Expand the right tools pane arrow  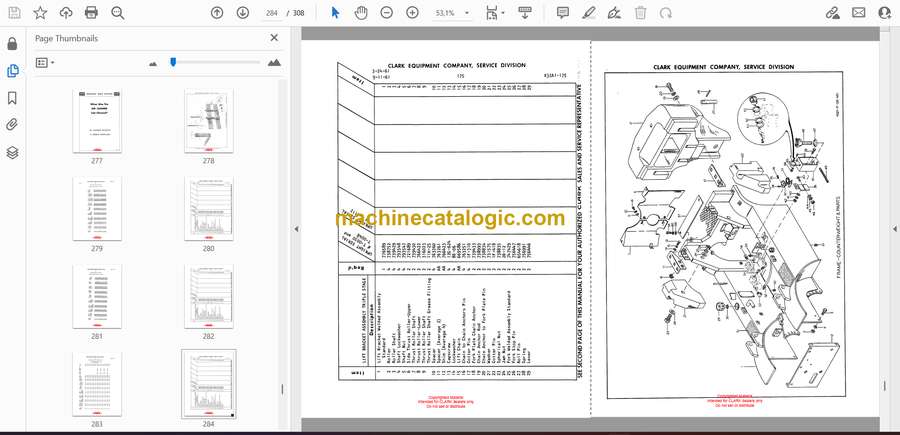click(x=894, y=229)
